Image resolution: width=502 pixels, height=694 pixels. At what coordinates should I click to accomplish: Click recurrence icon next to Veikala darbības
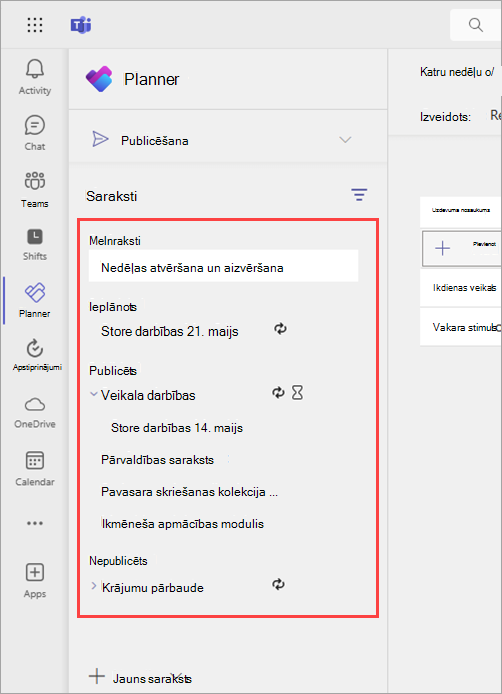tap(278, 393)
